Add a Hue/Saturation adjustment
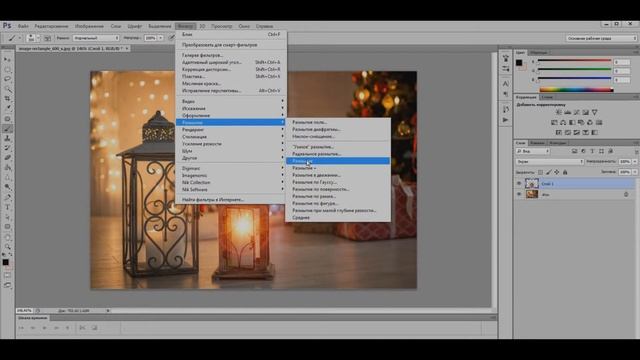640x360 pixels. pyautogui.click(x=554, y=122)
